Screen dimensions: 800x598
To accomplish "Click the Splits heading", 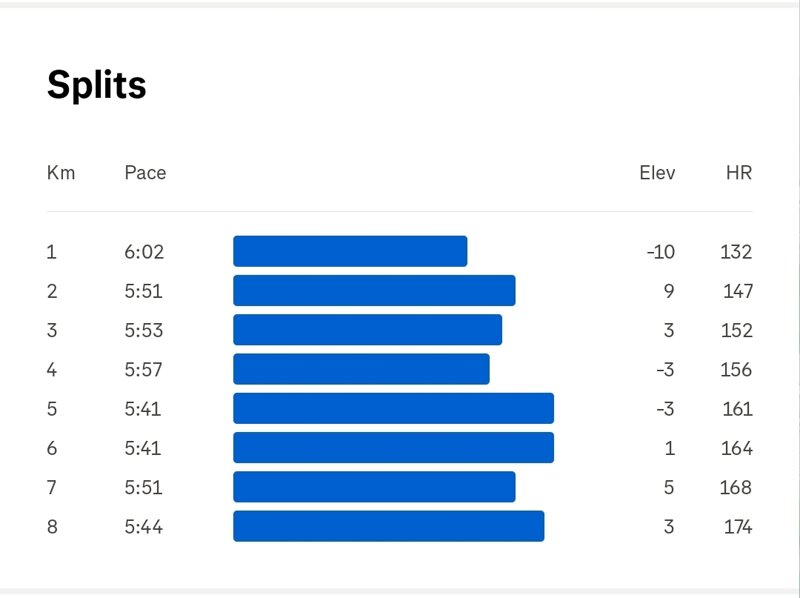I will click(96, 86).
